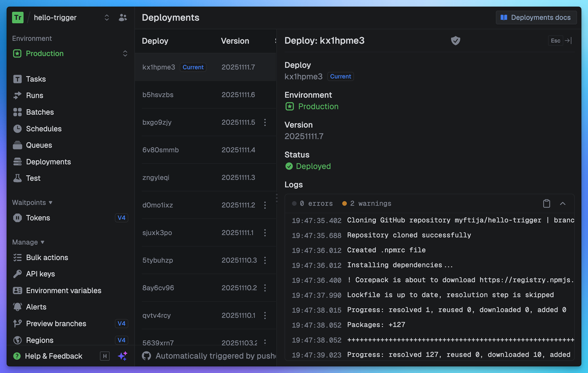
Task: Click the Queues icon
Action: click(x=18, y=145)
